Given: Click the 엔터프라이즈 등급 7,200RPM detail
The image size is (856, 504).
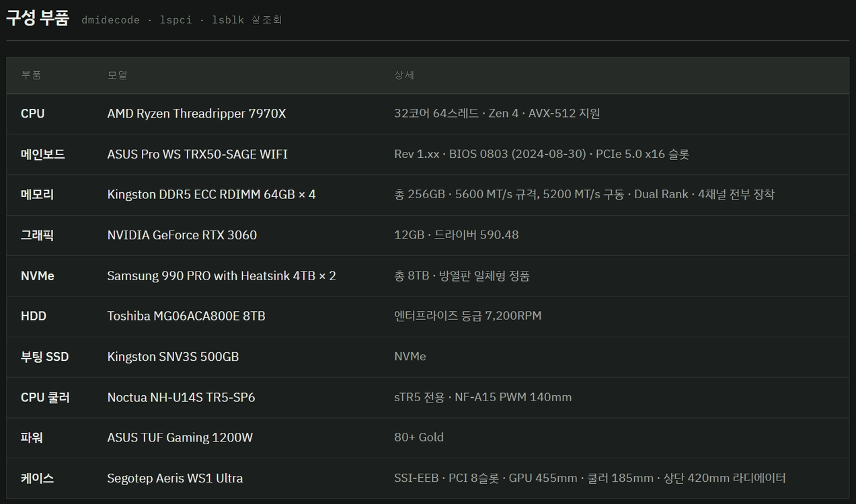Looking at the screenshot, I should click(x=467, y=316).
